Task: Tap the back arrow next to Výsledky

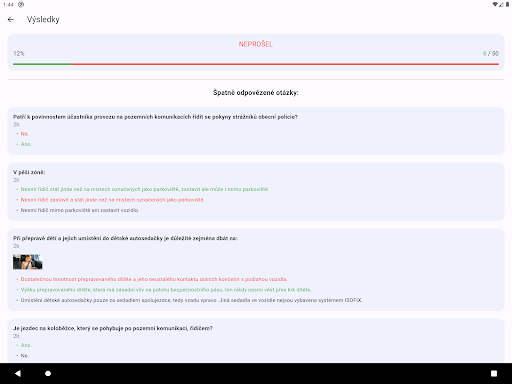Action: tap(11, 20)
